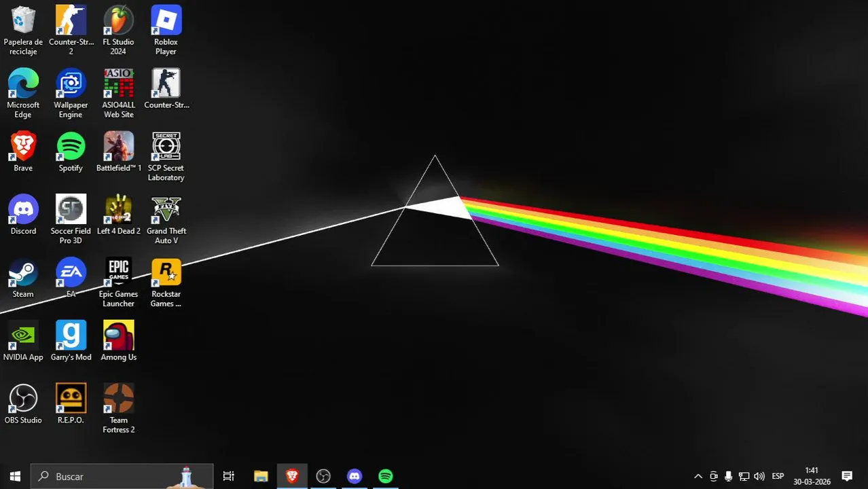The height and width of the screenshot is (489, 868).
Task: Open Spotify from the taskbar
Action: pos(386,476)
